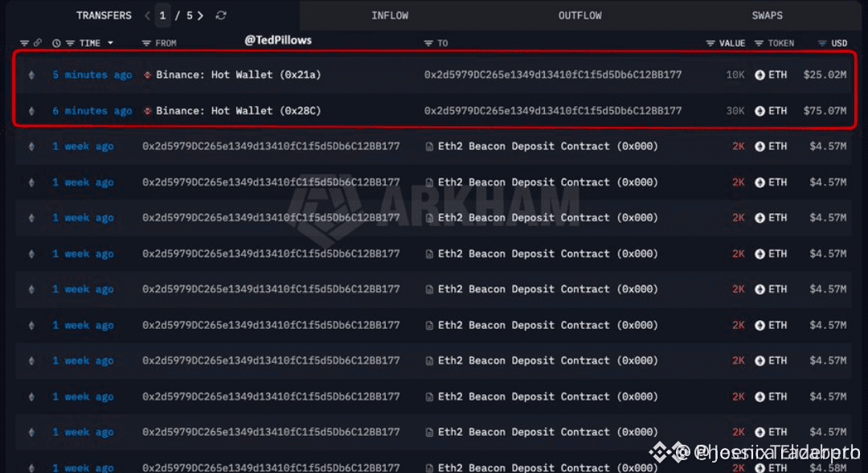Click the 10K value cell

[735, 75]
